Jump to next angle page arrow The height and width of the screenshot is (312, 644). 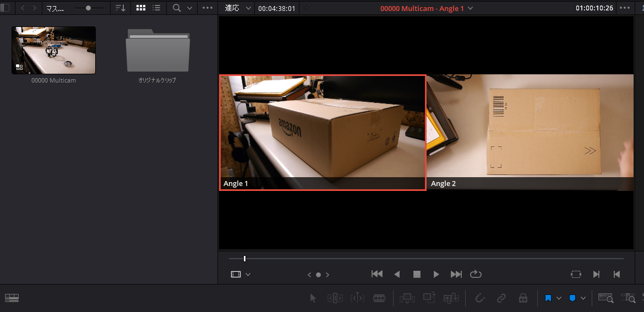coord(328,275)
